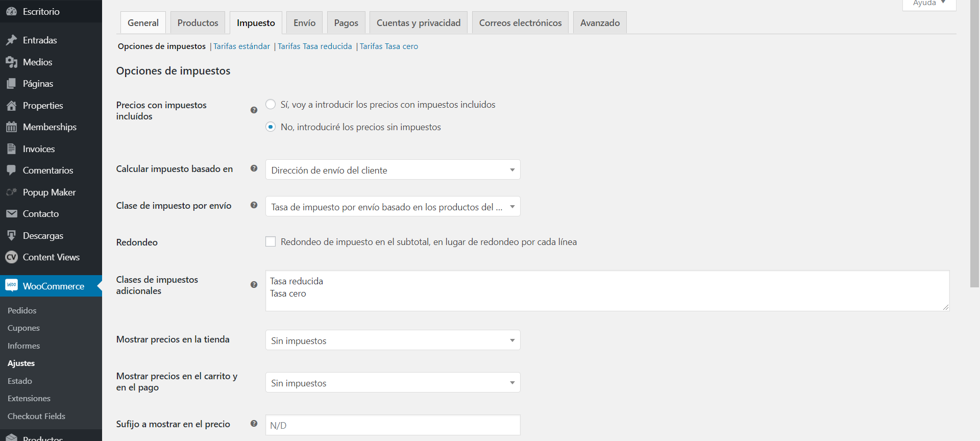Go to Tarifas Tasa reducida link
The height and width of the screenshot is (441, 980).
pyautogui.click(x=314, y=46)
